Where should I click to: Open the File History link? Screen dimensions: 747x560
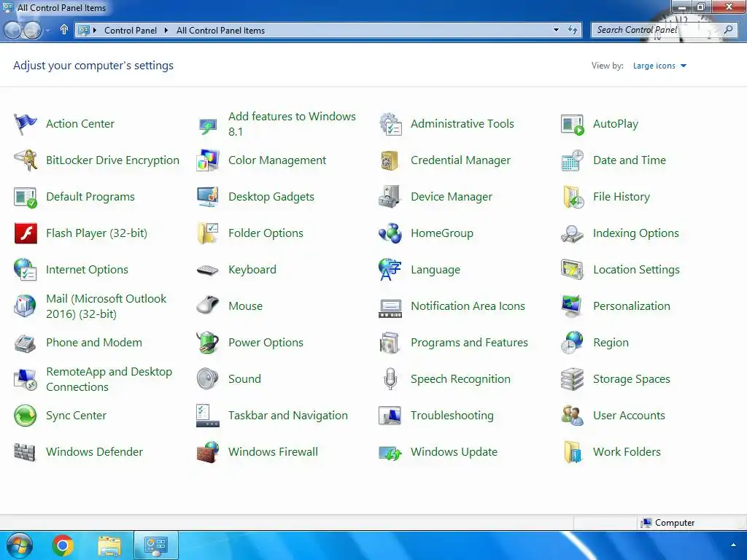[622, 197]
